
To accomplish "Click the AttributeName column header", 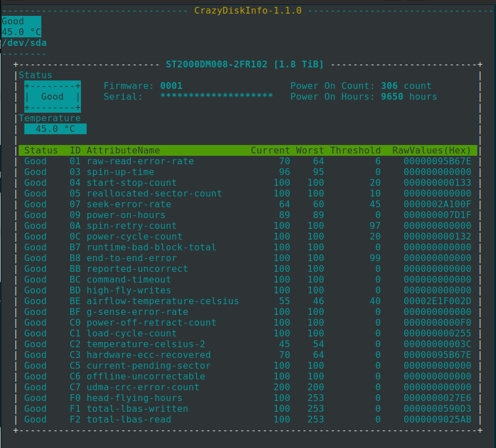I will (x=123, y=150).
